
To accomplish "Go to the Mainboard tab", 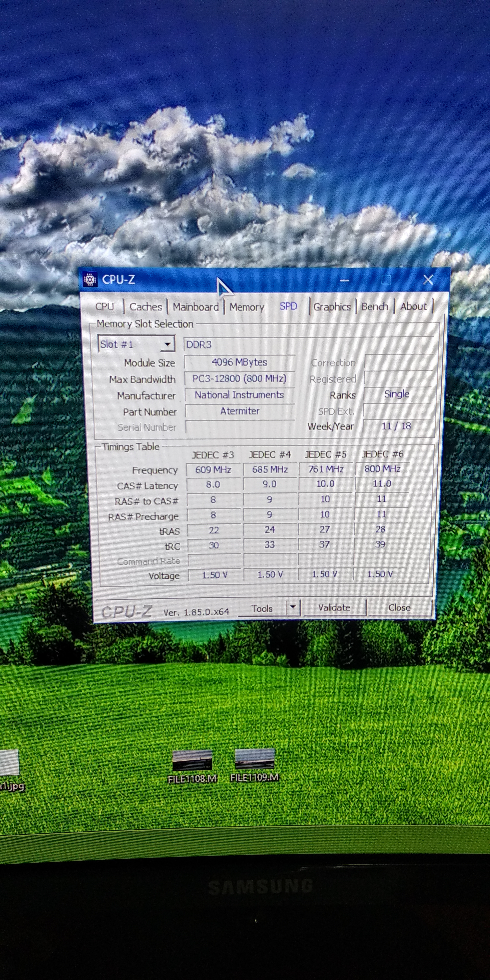I will click(196, 307).
